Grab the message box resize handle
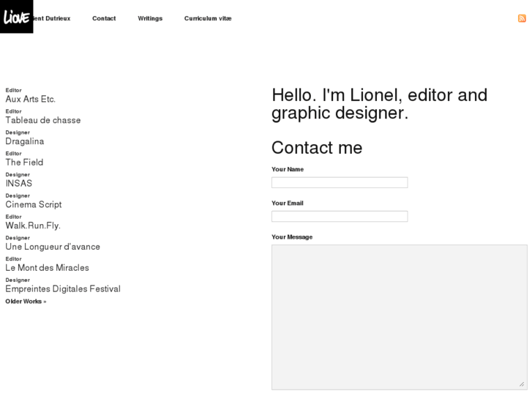This screenshot has height=399, width=532. pos(522,384)
